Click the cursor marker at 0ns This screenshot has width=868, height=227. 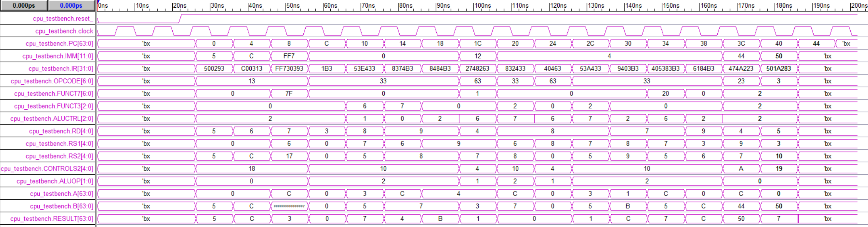(98, 2)
